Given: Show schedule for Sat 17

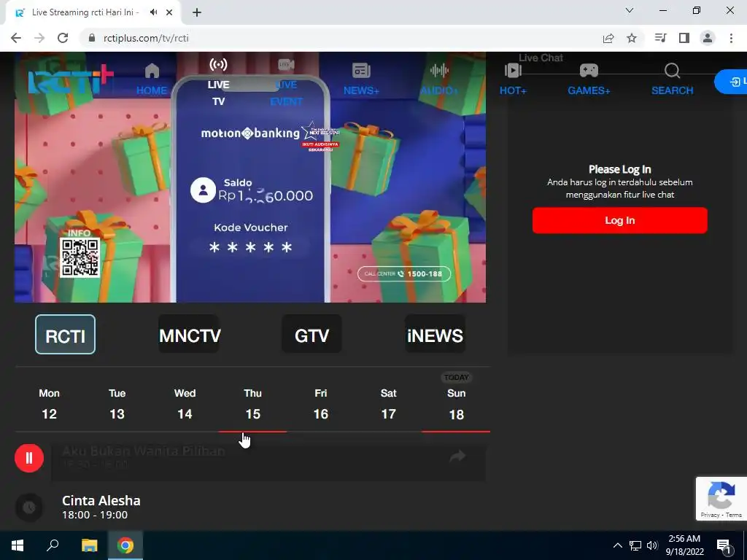Looking at the screenshot, I should tap(389, 404).
